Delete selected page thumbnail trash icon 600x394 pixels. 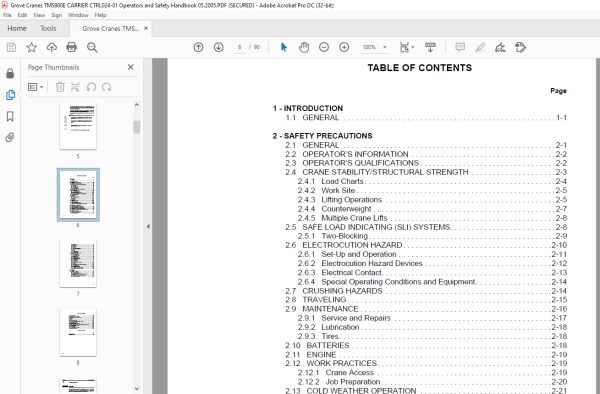coord(60,87)
